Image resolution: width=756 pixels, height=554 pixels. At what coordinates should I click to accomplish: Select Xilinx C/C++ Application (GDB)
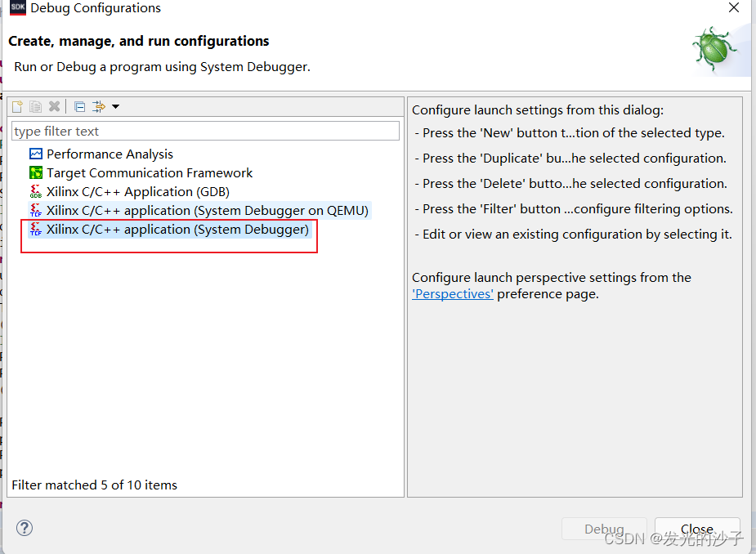[x=138, y=191]
